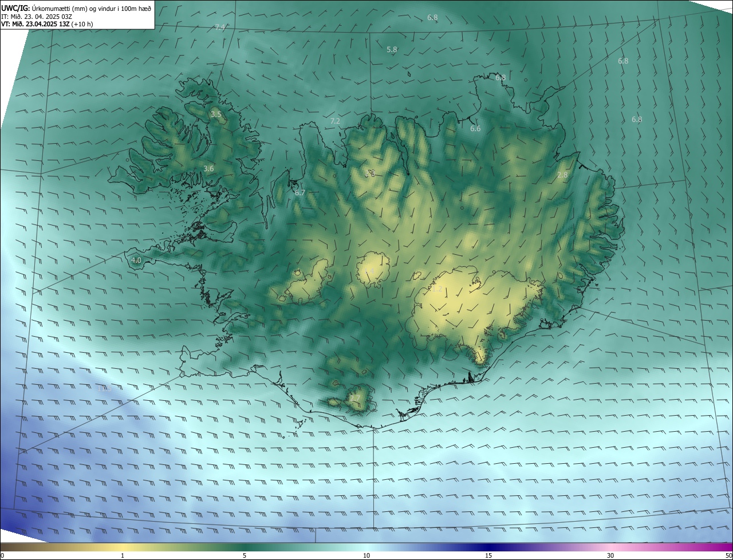Click the dark navy band of the color scale
The width and height of the screenshot is (733, 560).
488,547
